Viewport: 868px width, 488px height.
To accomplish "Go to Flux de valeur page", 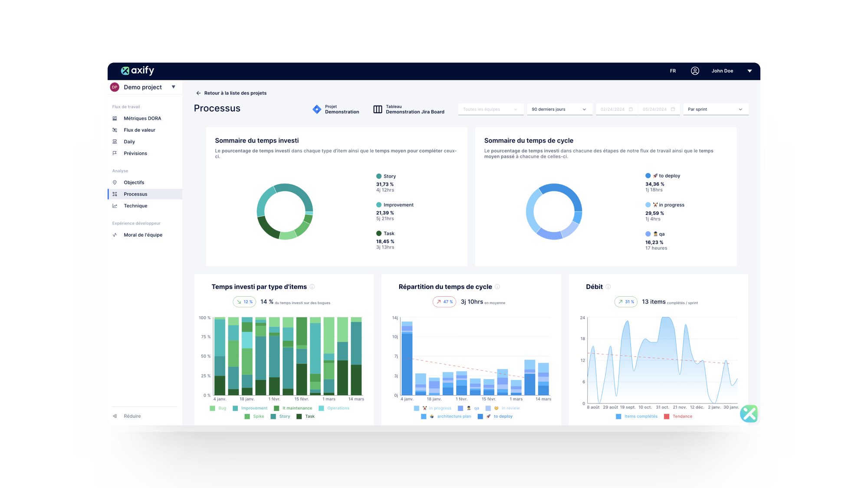I will [139, 130].
